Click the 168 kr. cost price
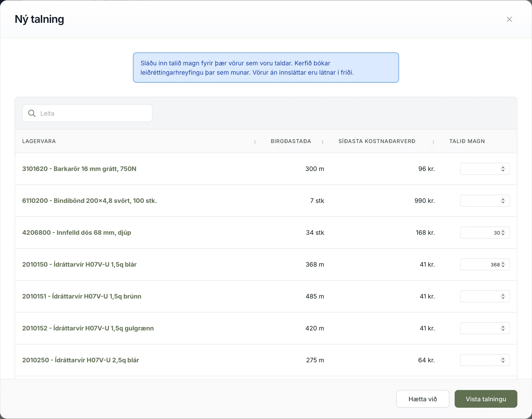Screen dimensions: 532x419 [425, 233]
